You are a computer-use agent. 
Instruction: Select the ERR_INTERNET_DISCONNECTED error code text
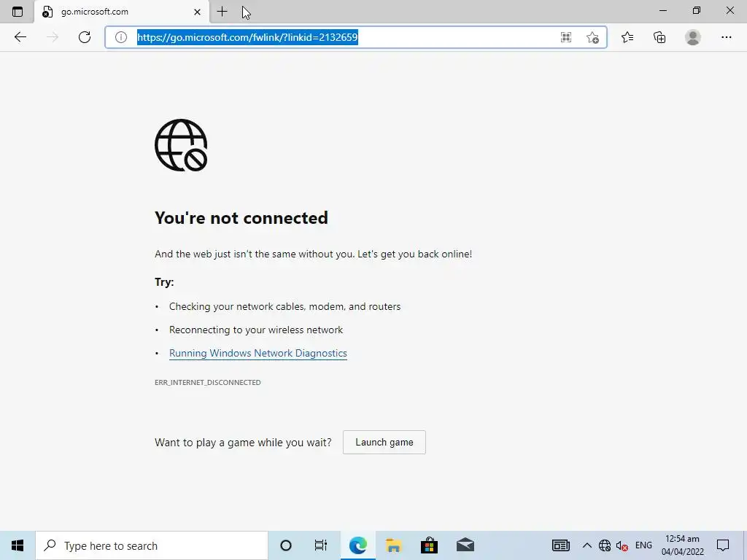(208, 382)
